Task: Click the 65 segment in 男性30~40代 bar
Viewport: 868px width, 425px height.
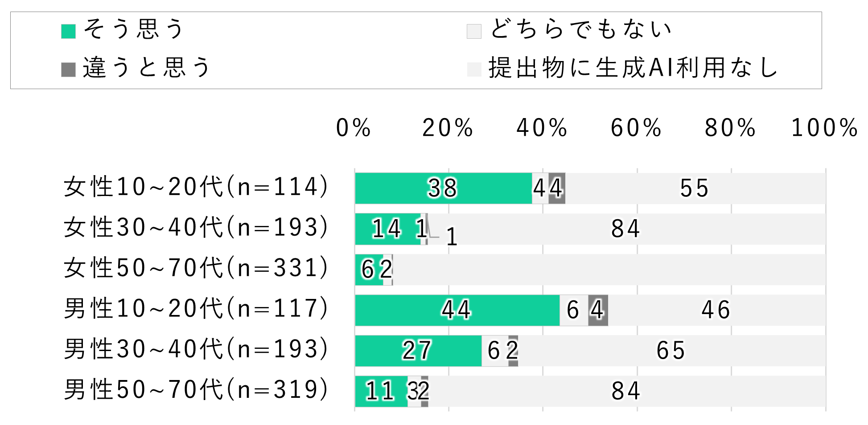Action: 671,351
